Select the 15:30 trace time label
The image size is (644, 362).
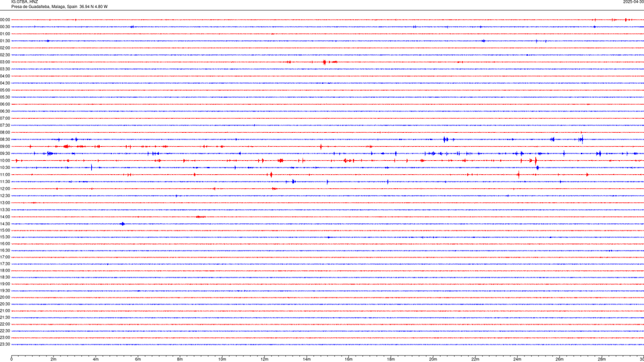point(5,237)
